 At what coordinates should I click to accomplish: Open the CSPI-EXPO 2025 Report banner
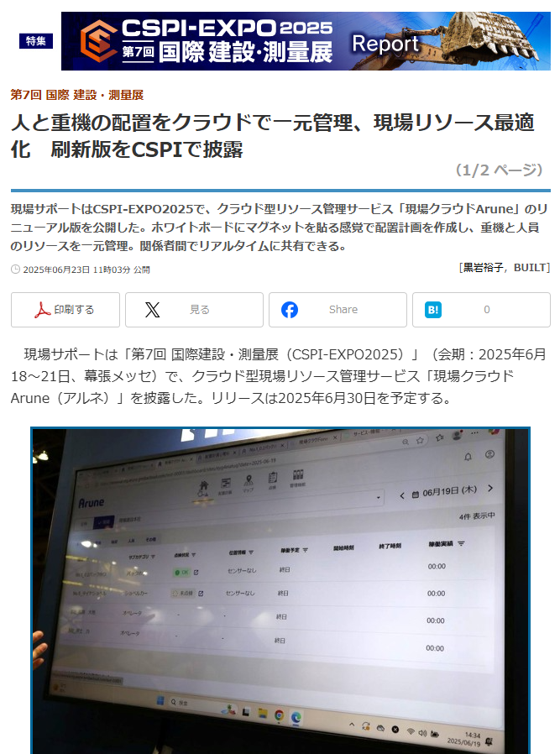pos(306,41)
